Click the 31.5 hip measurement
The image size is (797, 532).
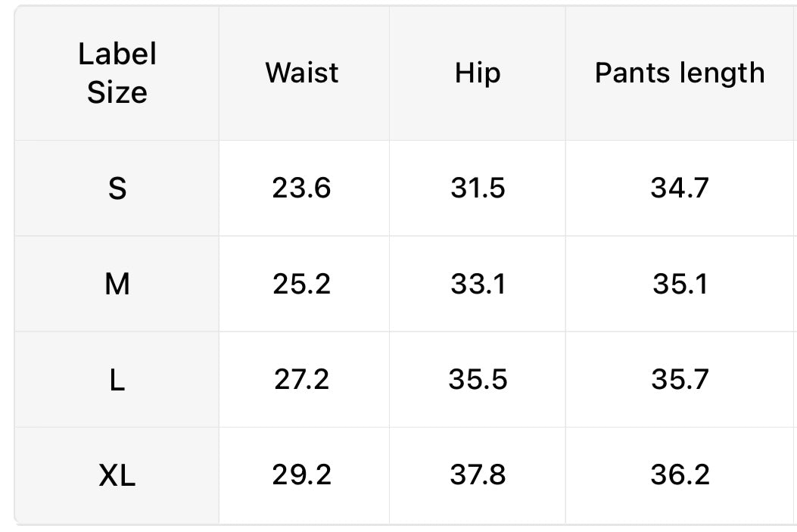(x=478, y=188)
